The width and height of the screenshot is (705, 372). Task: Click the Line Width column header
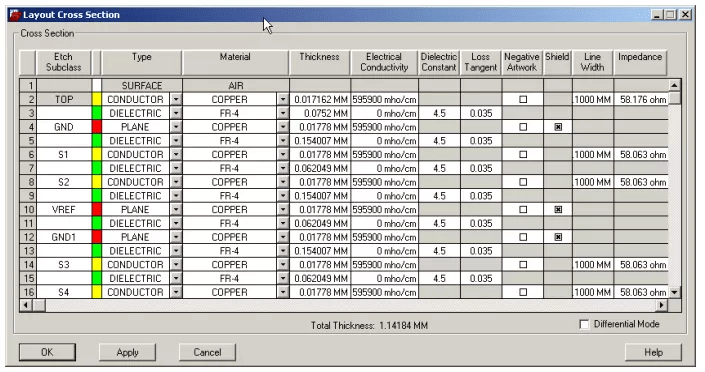coord(593,63)
